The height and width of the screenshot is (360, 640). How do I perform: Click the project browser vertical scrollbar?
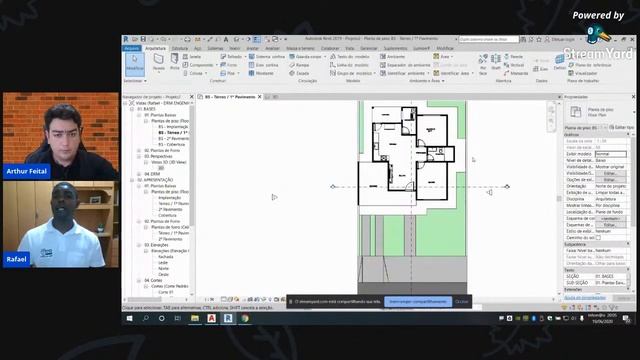click(x=191, y=167)
